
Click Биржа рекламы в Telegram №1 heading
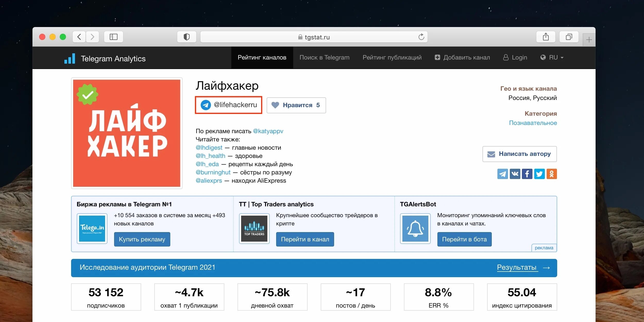124,204
